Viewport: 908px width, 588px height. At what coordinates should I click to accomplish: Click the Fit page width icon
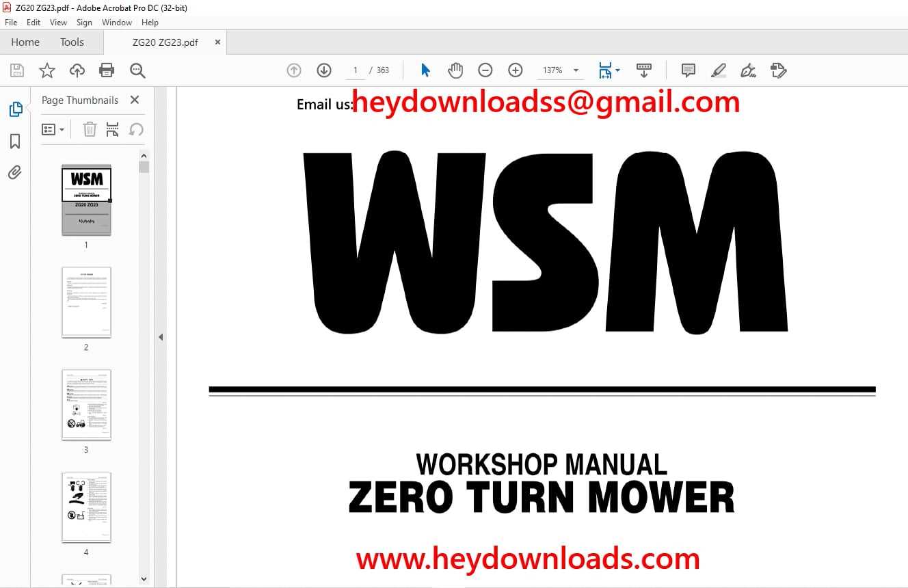[x=605, y=70]
